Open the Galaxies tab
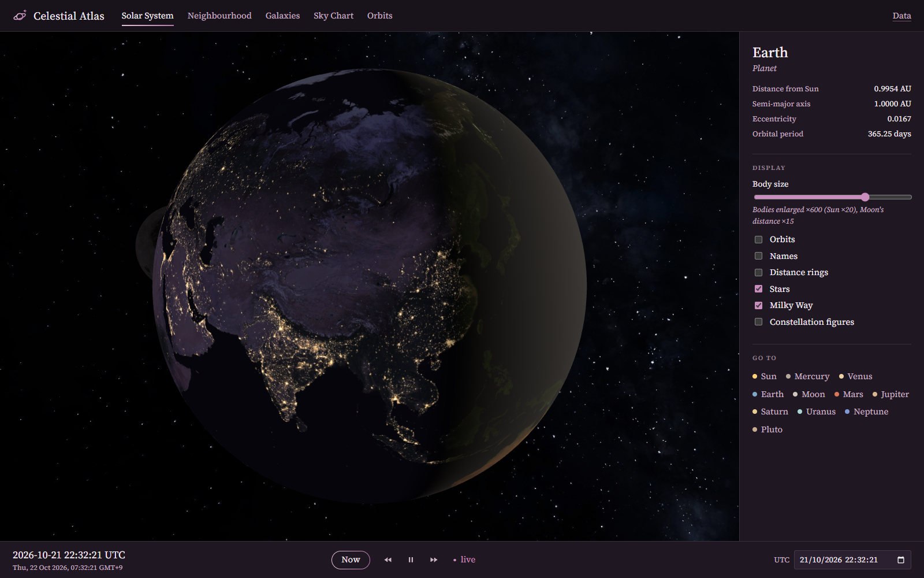The image size is (924, 578). pyautogui.click(x=282, y=16)
